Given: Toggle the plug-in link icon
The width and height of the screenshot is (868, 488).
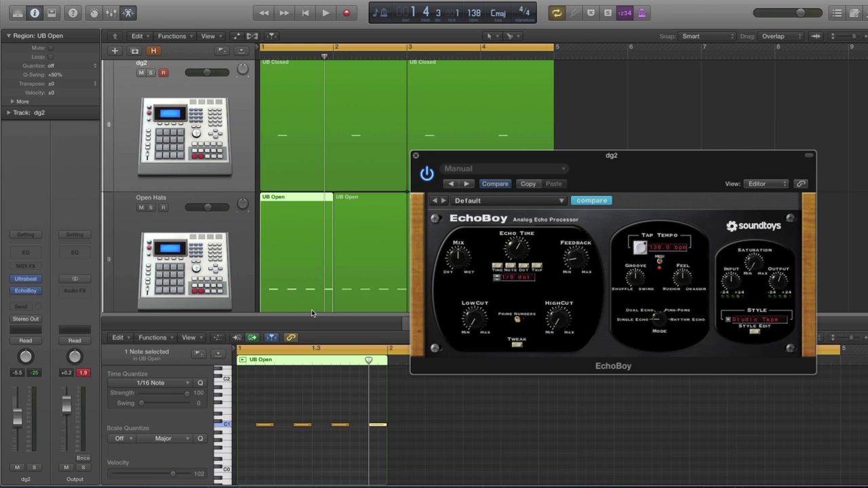Looking at the screenshot, I should [801, 184].
